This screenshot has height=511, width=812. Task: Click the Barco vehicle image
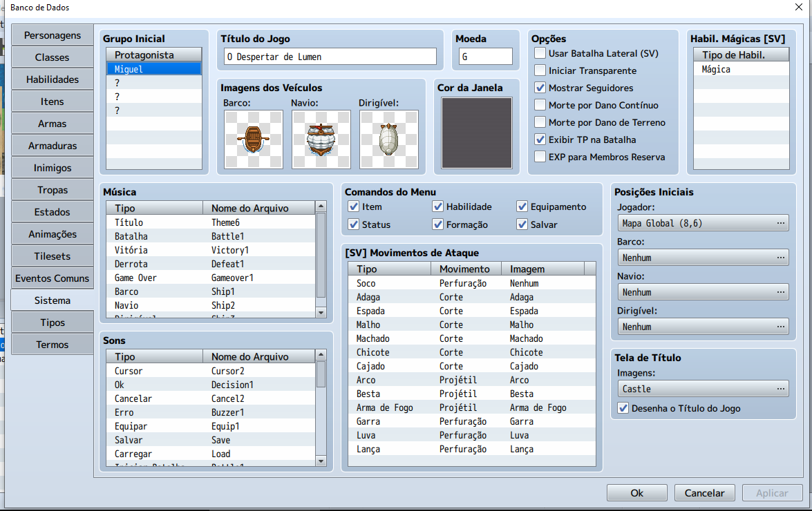click(x=253, y=139)
